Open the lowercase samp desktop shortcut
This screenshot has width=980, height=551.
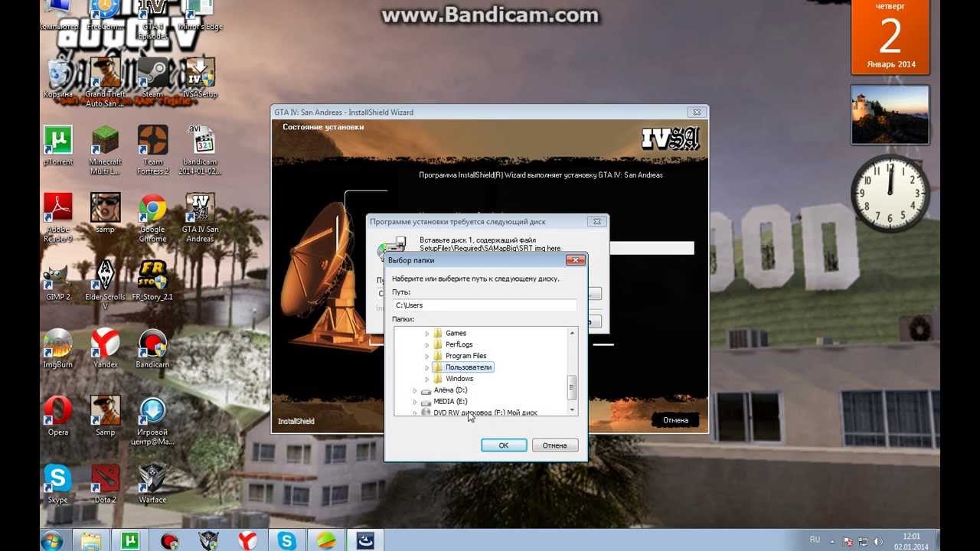pyautogui.click(x=106, y=213)
